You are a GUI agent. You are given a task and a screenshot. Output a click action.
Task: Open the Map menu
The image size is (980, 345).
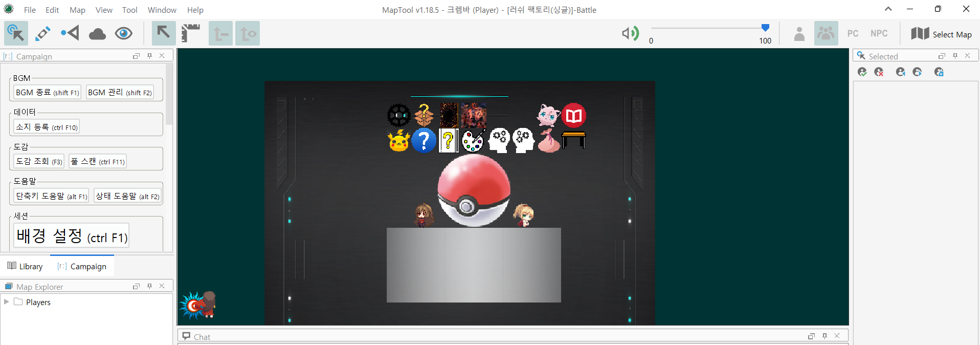pyautogui.click(x=78, y=10)
